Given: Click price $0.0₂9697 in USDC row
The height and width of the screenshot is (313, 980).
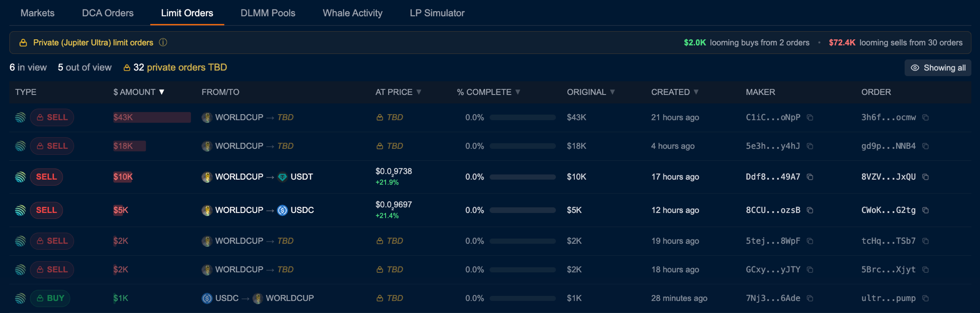Looking at the screenshot, I should 393,205.
